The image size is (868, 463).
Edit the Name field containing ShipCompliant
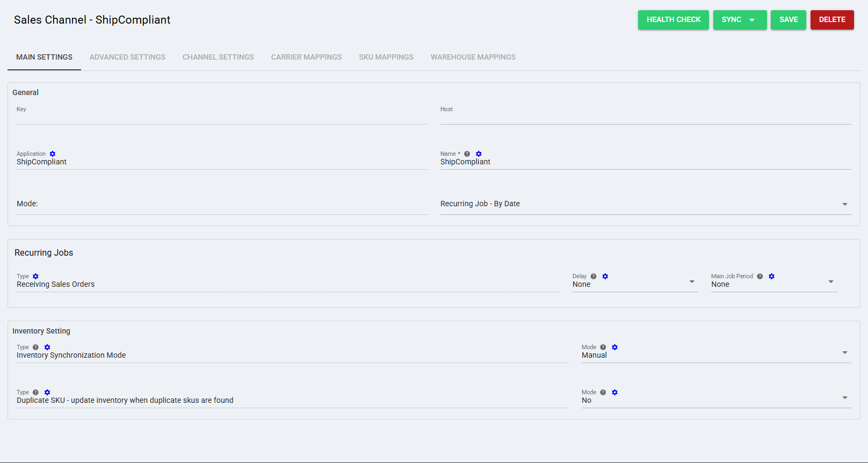tap(646, 162)
